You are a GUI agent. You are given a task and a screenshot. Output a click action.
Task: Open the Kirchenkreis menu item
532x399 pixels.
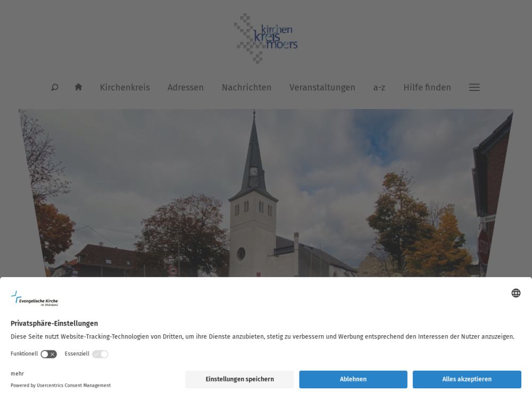pyautogui.click(x=125, y=88)
